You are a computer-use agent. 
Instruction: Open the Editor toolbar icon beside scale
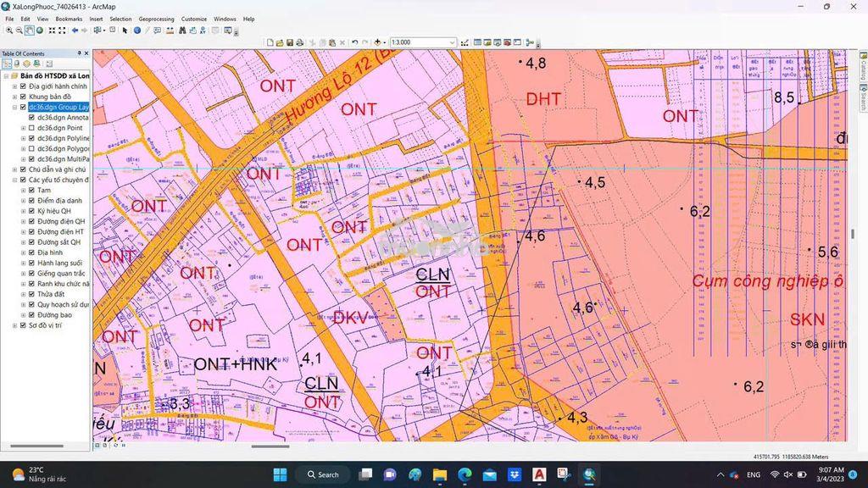(x=465, y=42)
